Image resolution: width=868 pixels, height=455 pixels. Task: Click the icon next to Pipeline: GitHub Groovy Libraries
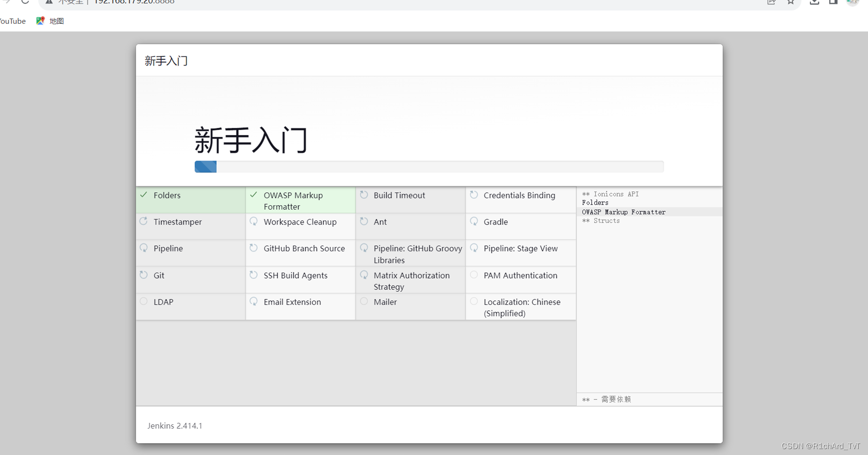pos(364,248)
